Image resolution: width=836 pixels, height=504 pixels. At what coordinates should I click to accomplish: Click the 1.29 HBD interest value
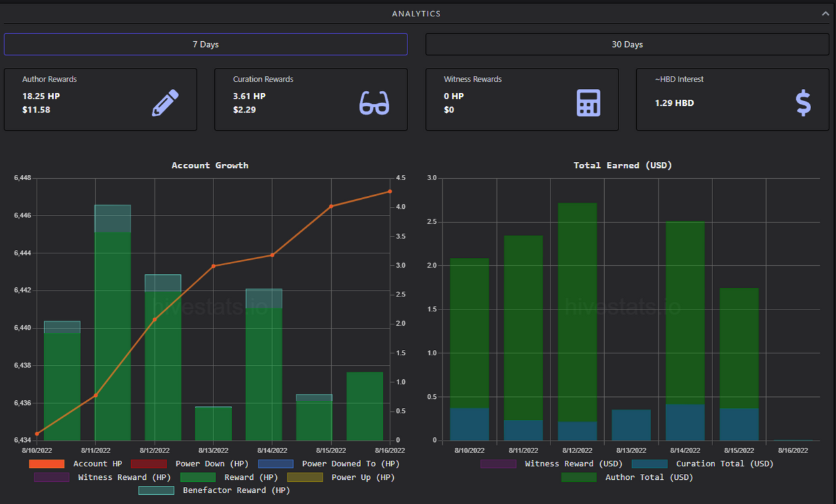click(675, 103)
